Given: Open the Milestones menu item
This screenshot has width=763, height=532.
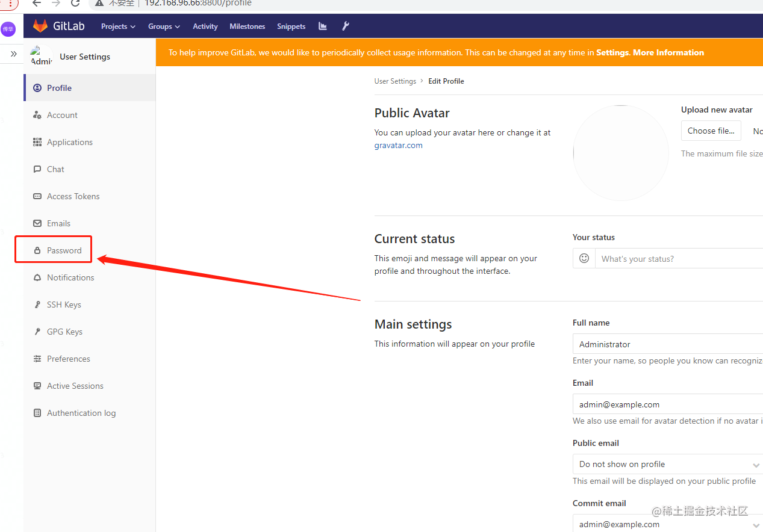Looking at the screenshot, I should pos(247,26).
